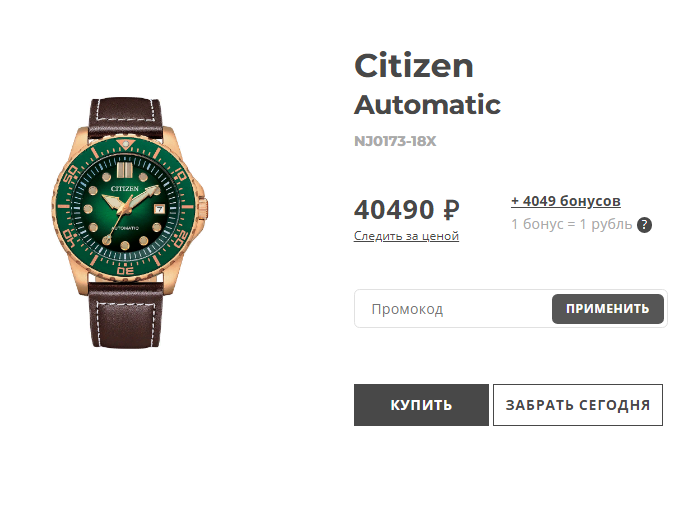Click the watch crown on the case

tap(202, 206)
